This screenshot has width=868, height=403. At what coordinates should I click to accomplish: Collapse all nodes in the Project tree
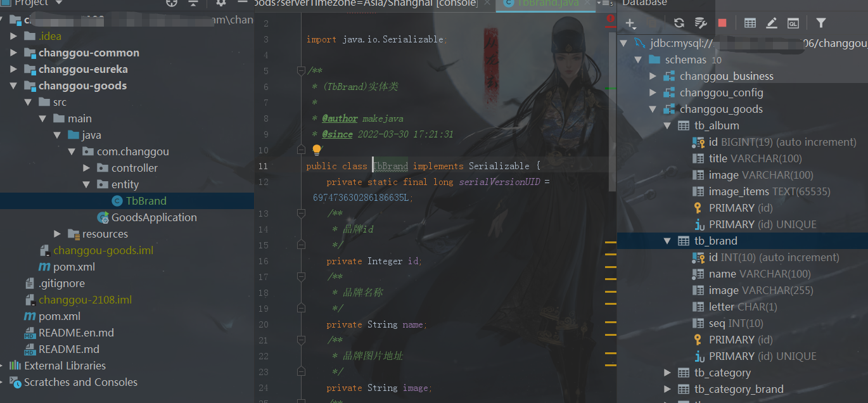[193, 3]
